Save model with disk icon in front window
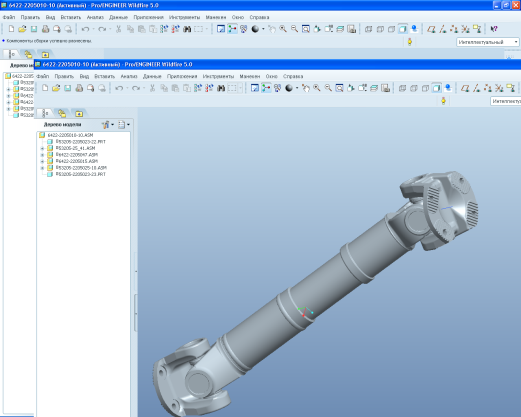This screenshot has height=417, width=521. (68, 88)
